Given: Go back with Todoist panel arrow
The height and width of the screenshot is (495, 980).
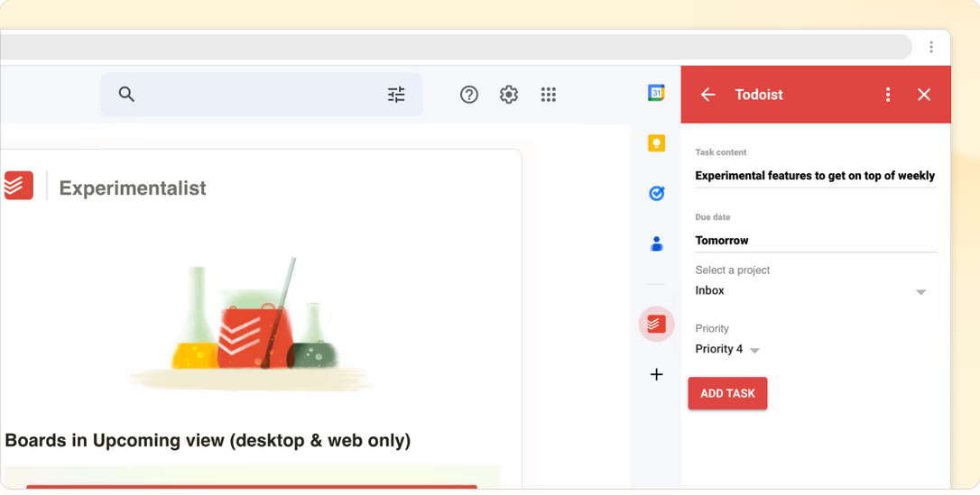Looking at the screenshot, I should point(707,95).
